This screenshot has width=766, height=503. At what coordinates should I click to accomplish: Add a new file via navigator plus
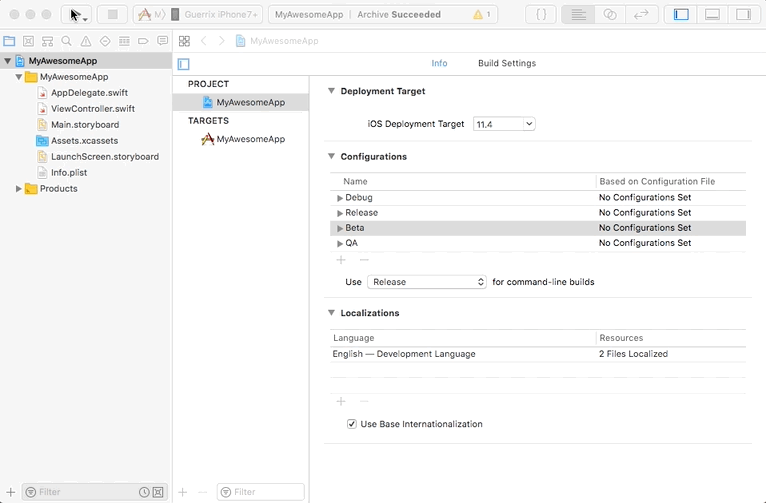(11, 492)
